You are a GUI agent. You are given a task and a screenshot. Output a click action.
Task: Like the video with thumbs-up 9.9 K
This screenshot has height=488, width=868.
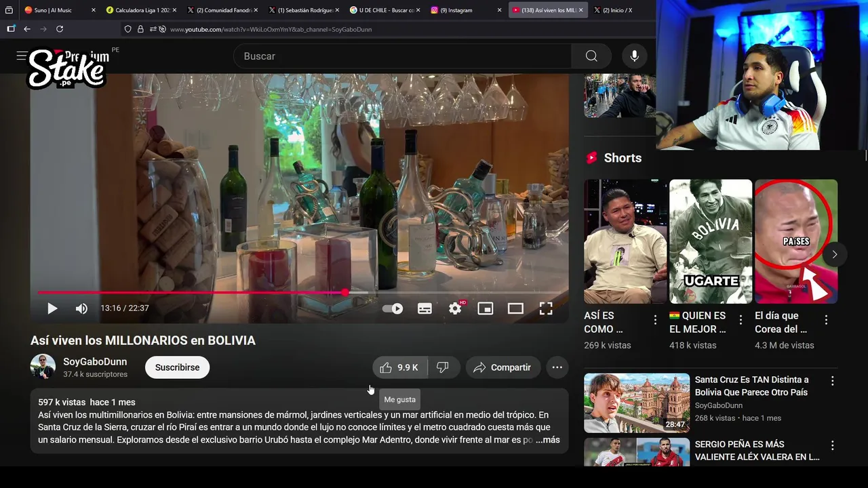[400, 367]
